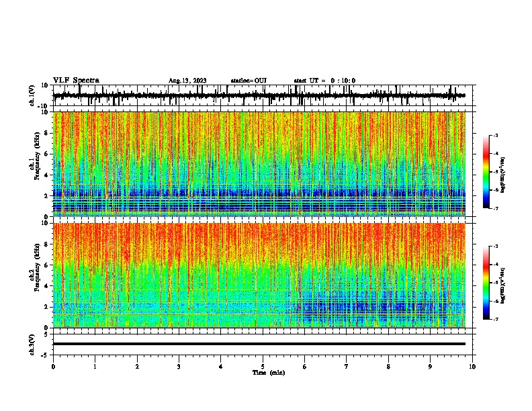Click the 'start UT = 0:10:0' label
Screen dimensions: 532x411
[324, 81]
